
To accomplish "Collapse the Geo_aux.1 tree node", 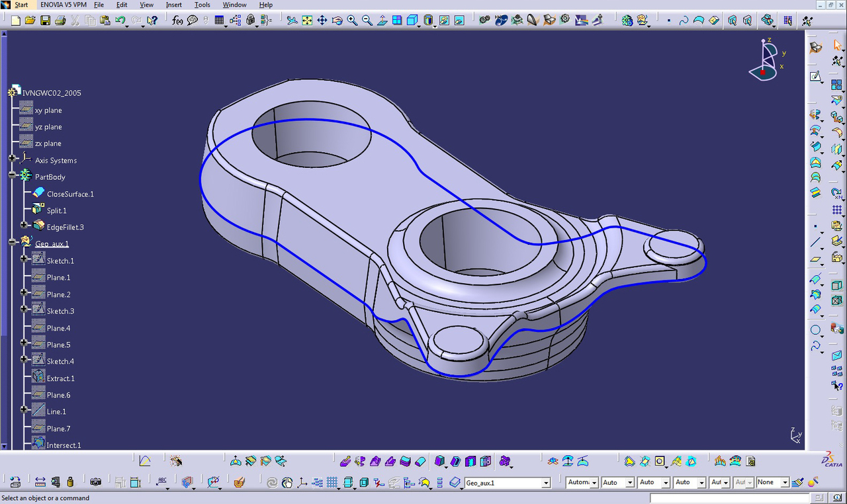I will (12, 243).
